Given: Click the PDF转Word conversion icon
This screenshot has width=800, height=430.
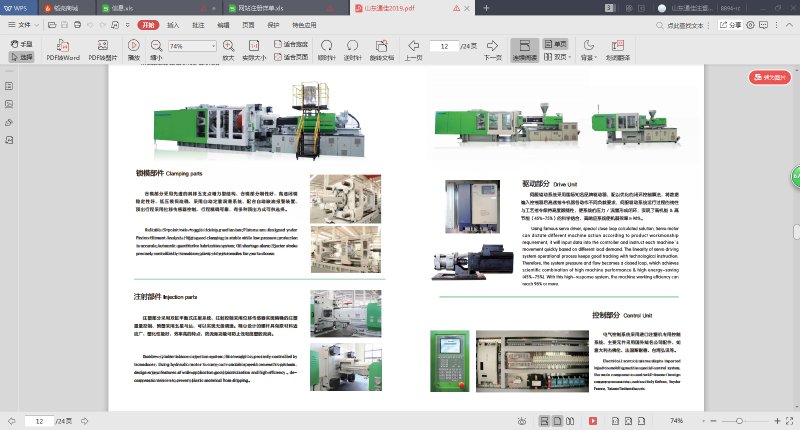Looking at the screenshot, I should click(63, 46).
